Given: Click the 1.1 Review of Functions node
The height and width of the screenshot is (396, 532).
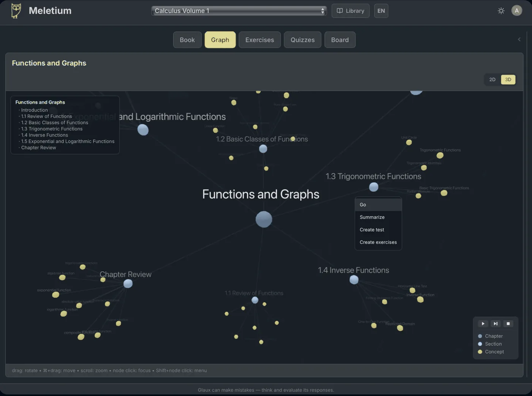Looking at the screenshot, I should pyautogui.click(x=255, y=300).
